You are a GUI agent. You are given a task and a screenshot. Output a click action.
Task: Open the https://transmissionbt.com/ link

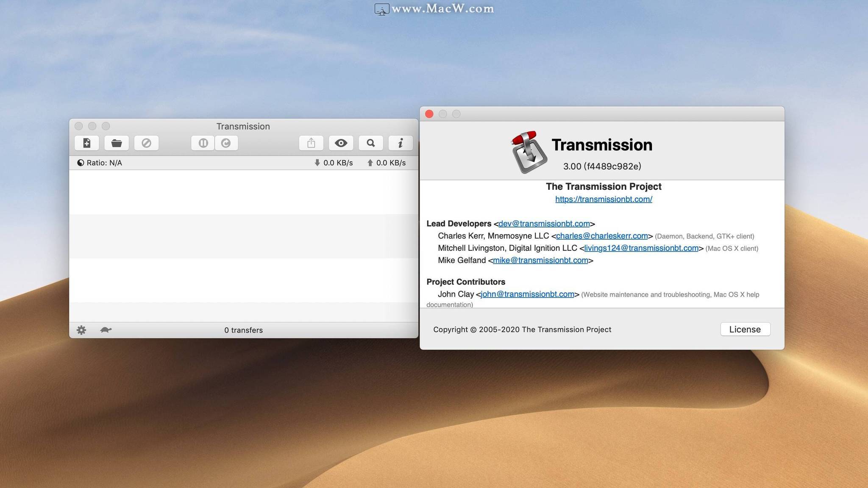604,199
